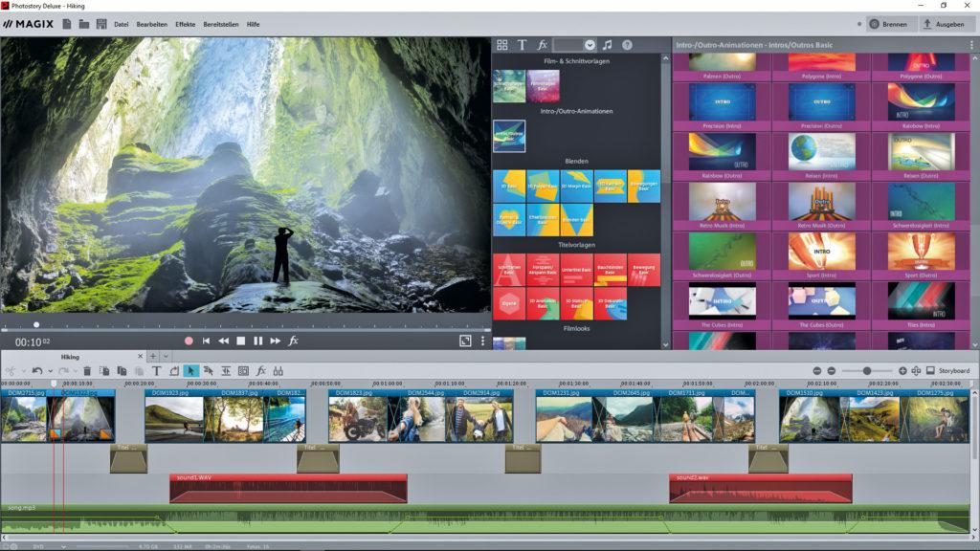Pause the preview playback
Screen dimensions: 980x551
coord(257,341)
